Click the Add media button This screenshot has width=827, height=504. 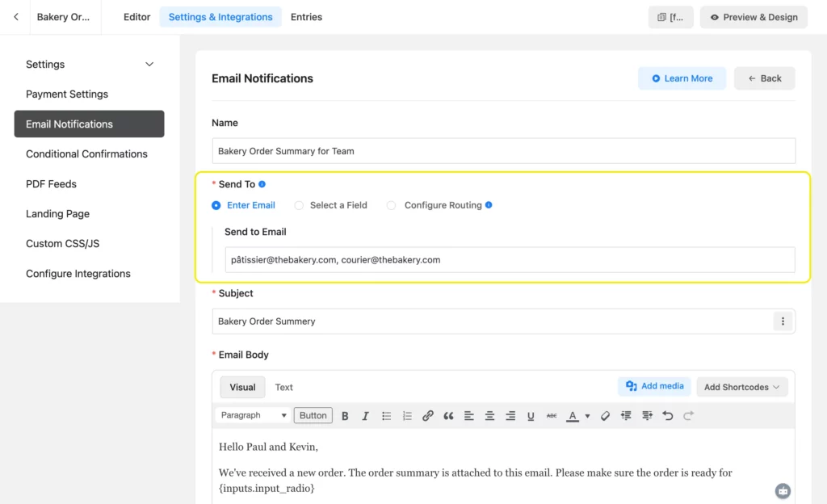[654, 386]
